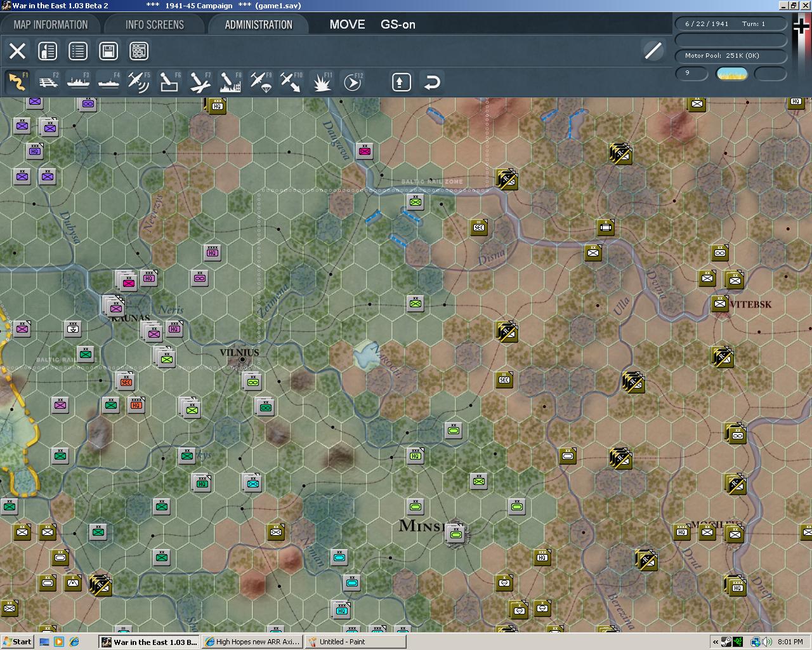Select the F5 air recon icon
The height and width of the screenshot is (650, 812).
point(139,82)
